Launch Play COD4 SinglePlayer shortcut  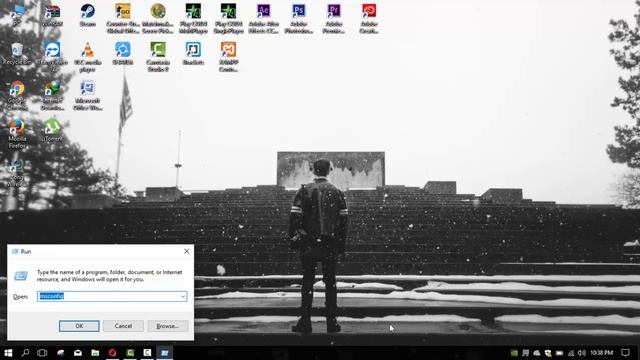228,18
